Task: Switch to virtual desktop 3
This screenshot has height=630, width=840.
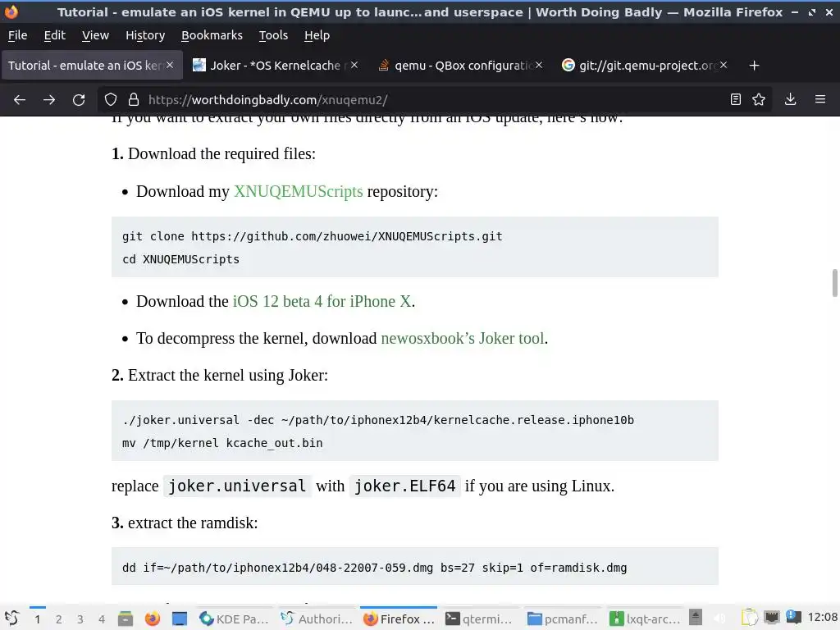Action: coord(80,619)
